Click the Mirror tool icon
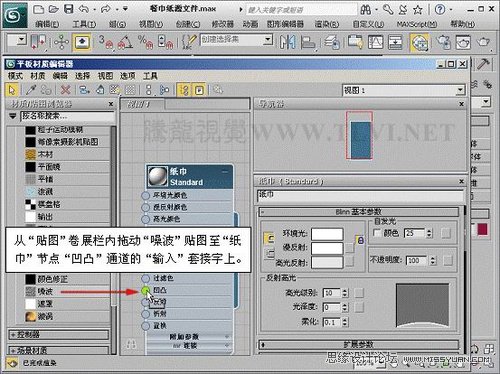 287,42
